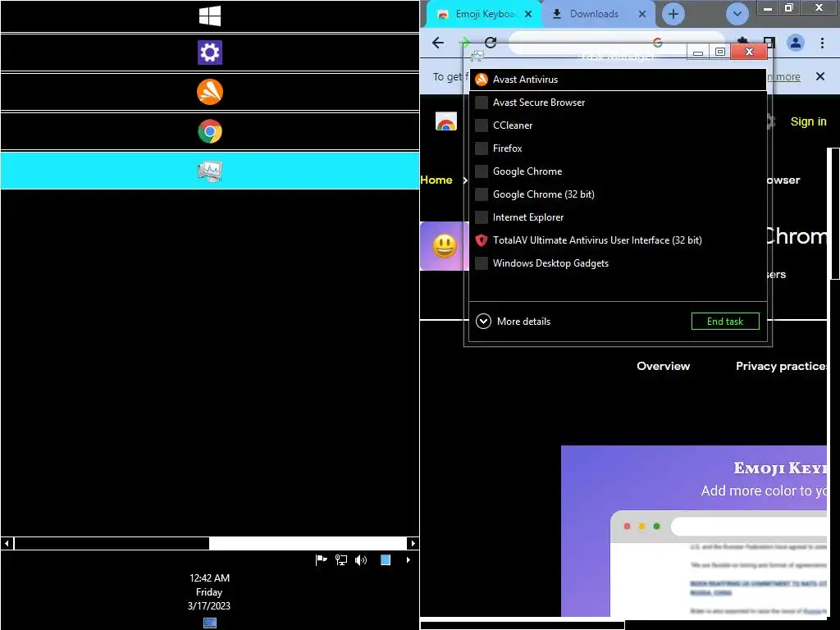Select Avast Antivirus in Task Manager

point(618,80)
